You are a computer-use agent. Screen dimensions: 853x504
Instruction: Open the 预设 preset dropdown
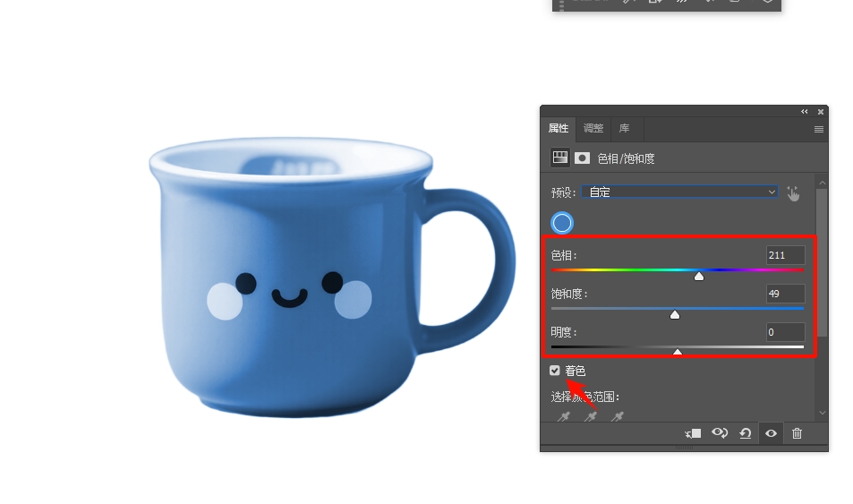click(679, 192)
